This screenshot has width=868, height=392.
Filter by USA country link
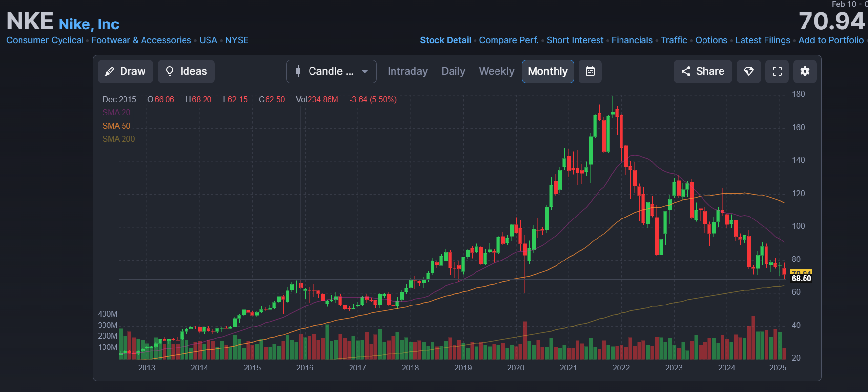[208, 40]
